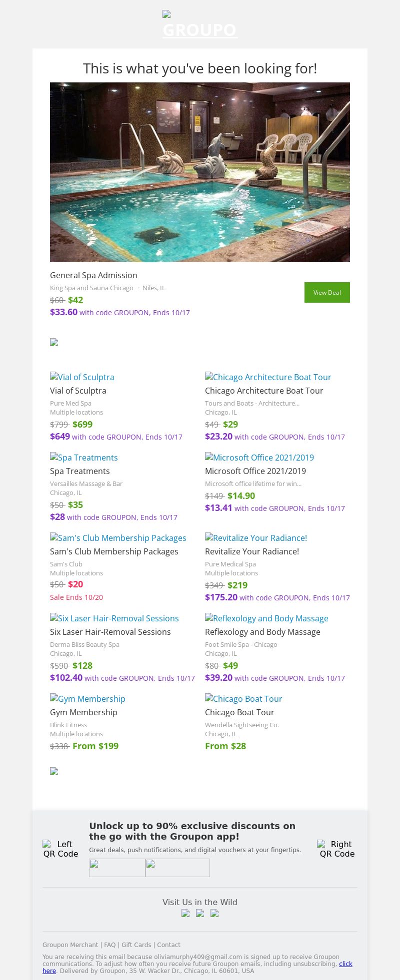Open the Gym Membership image link
This screenshot has width=400, height=980.
87,699
